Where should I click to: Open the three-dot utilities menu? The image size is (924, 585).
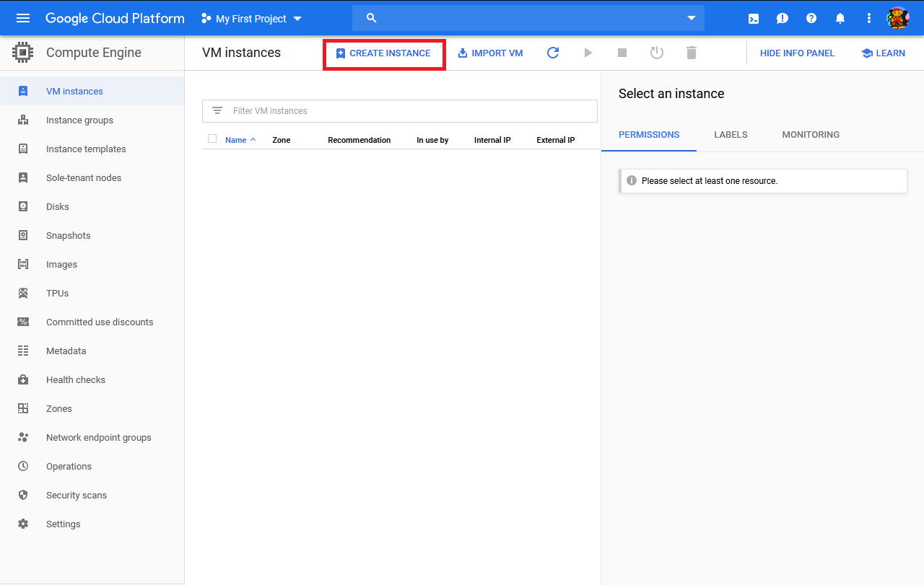tap(869, 19)
